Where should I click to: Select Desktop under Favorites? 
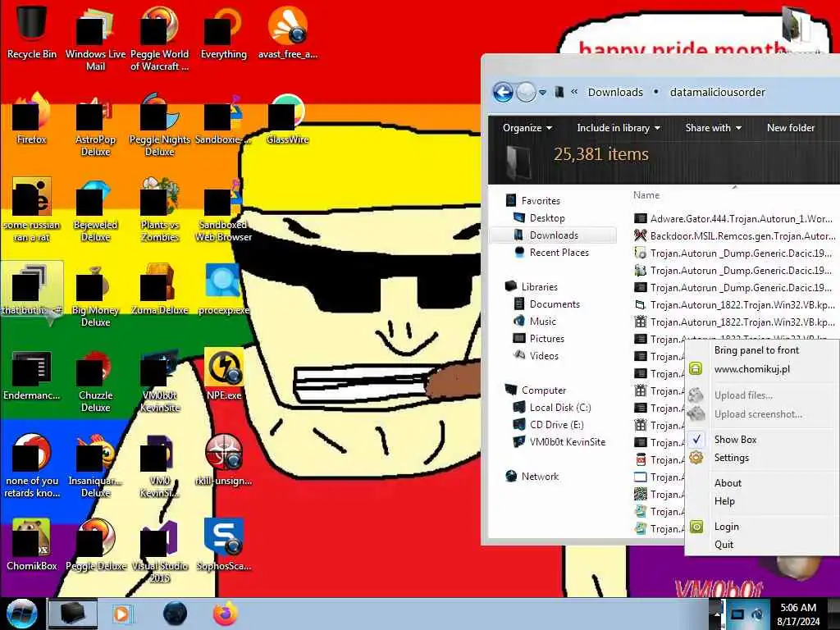547,218
